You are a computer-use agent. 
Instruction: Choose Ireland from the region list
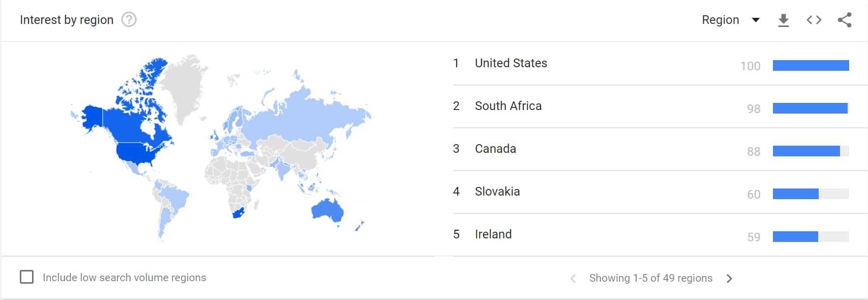coord(493,234)
